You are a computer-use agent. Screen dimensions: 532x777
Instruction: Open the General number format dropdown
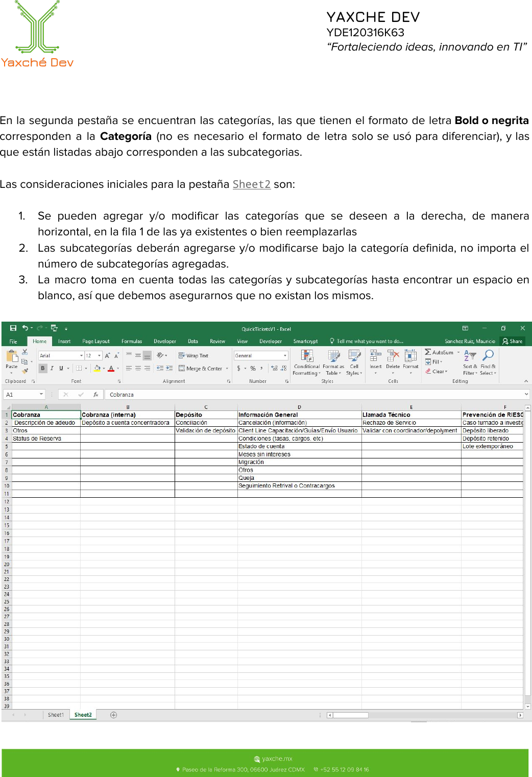tap(285, 355)
